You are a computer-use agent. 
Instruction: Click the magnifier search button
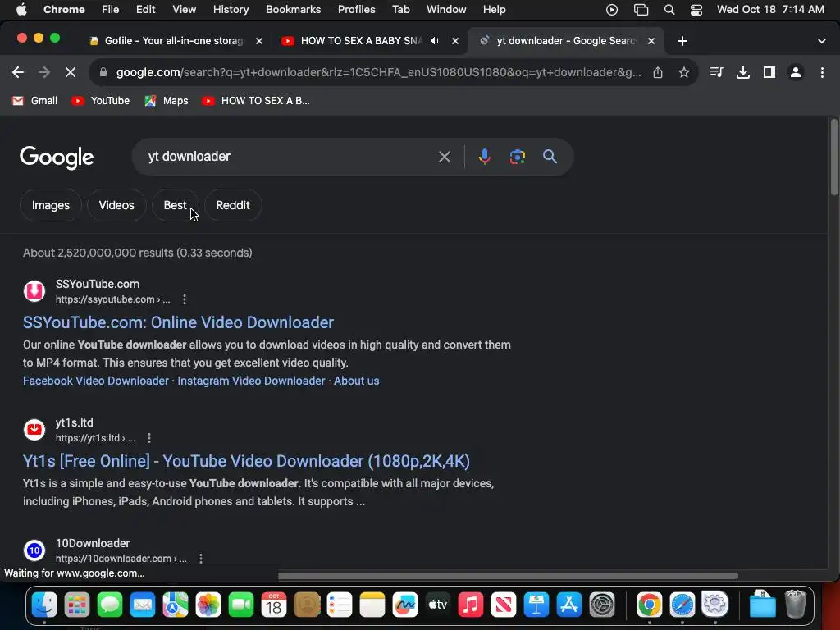[x=550, y=157]
